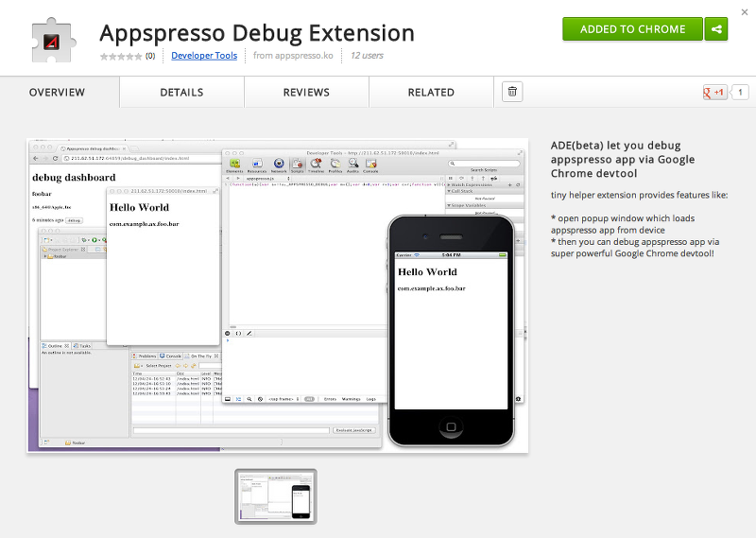Click the 'from appspresso.ko' text
Viewport: 756px width, 538px height.
(x=293, y=56)
